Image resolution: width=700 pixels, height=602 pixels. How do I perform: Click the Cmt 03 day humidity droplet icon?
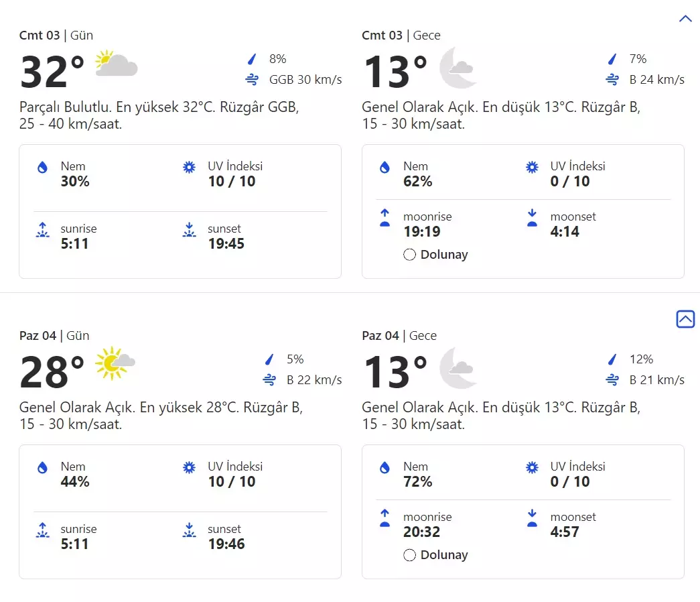[42, 168]
